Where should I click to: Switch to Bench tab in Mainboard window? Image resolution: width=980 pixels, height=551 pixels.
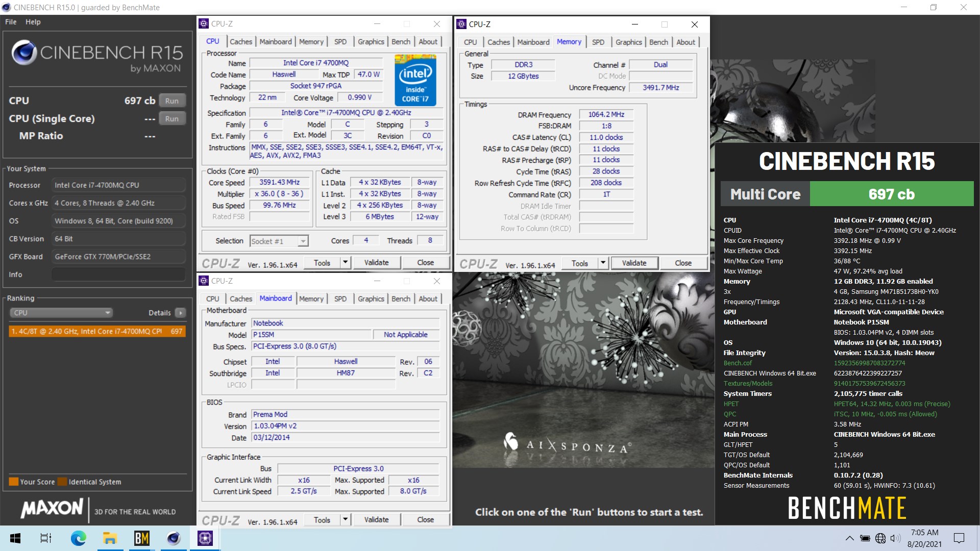[x=401, y=298]
